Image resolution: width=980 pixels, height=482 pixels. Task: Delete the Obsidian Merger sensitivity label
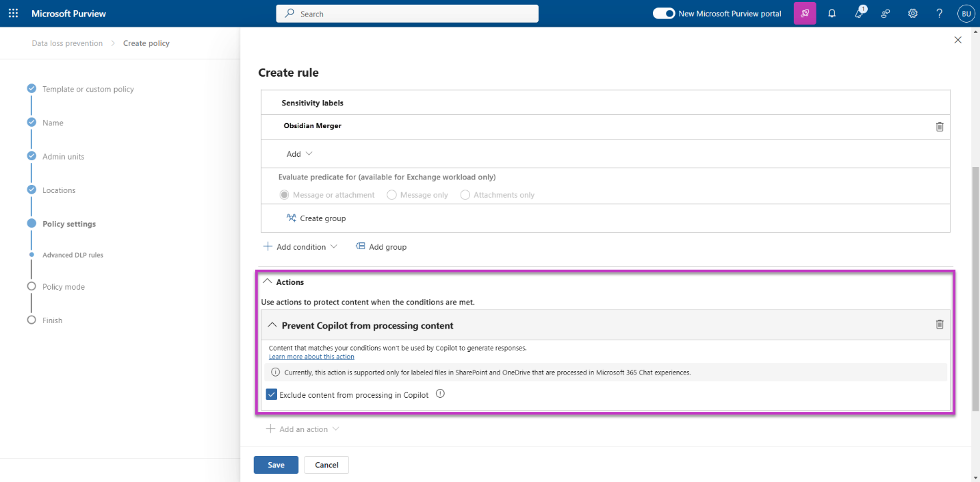click(940, 127)
